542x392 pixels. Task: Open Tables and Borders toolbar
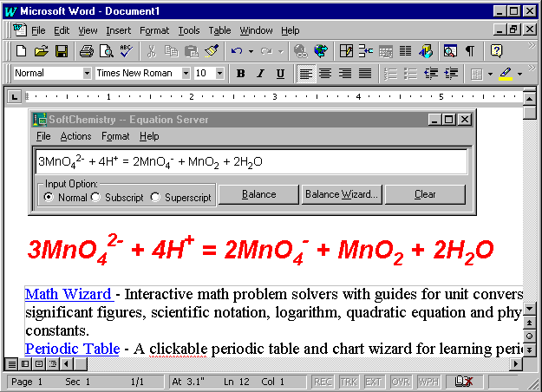[346, 51]
